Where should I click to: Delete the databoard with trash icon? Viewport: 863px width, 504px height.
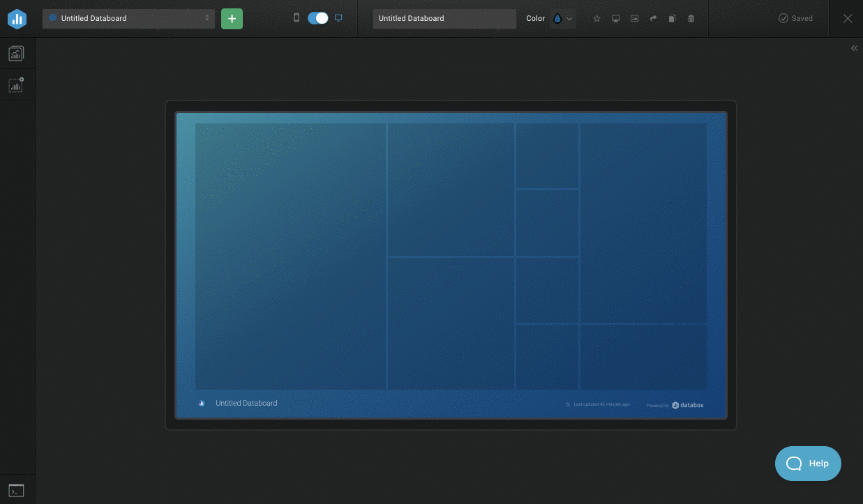click(691, 19)
